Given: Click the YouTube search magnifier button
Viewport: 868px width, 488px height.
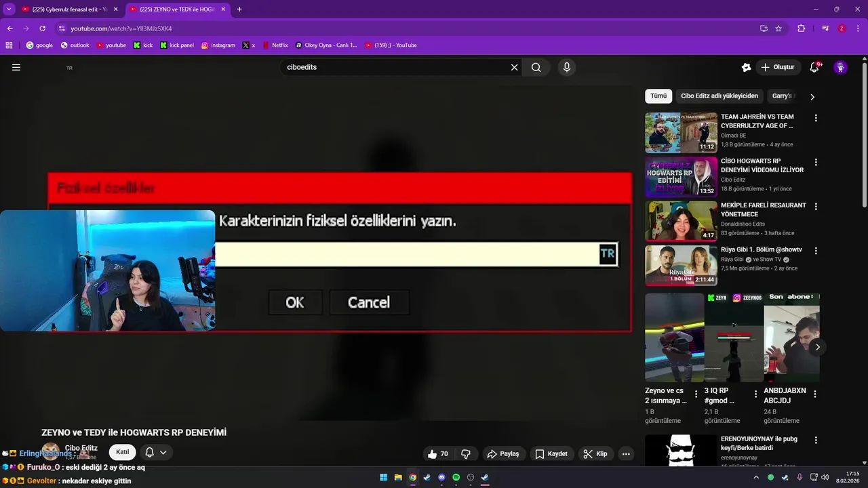Looking at the screenshot, I should [x=536, y=67].
